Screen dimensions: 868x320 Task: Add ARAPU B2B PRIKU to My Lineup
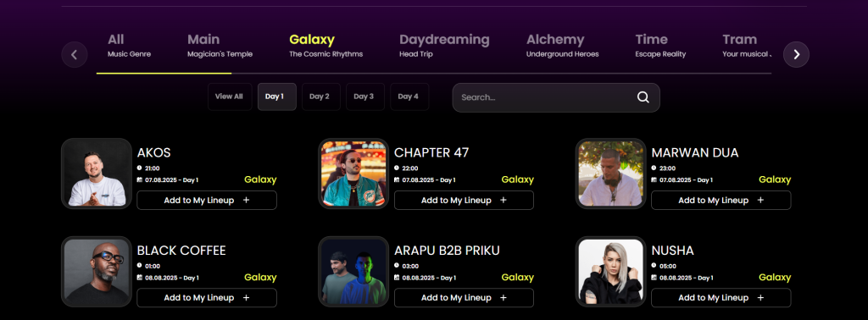[464, 297]
